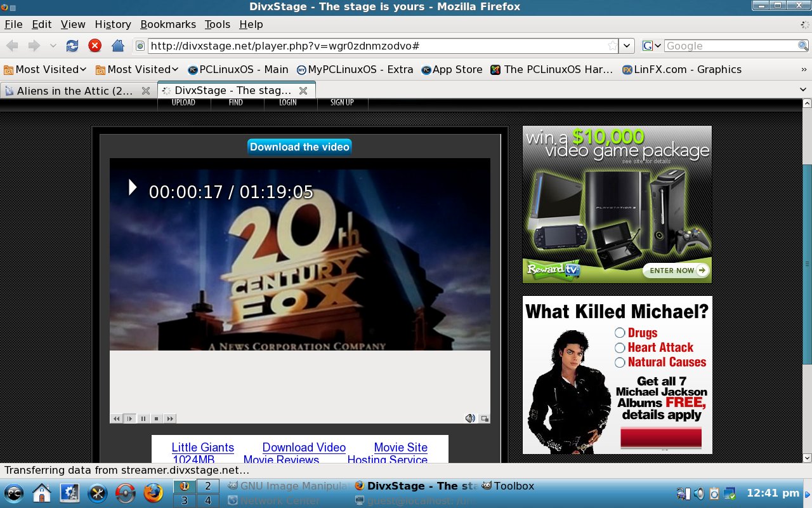Close the DivxStage tab

click(303, 90)
